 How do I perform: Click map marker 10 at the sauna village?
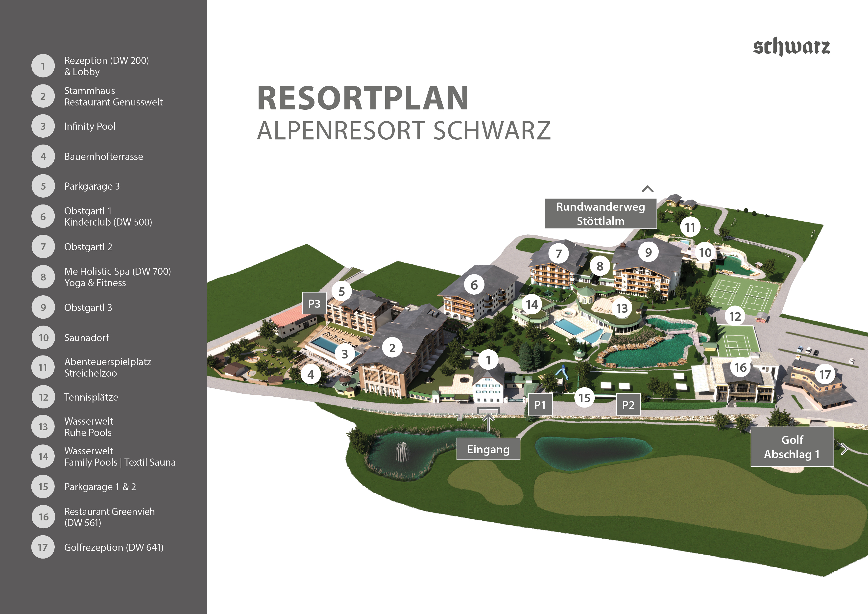tap(705, 252)
